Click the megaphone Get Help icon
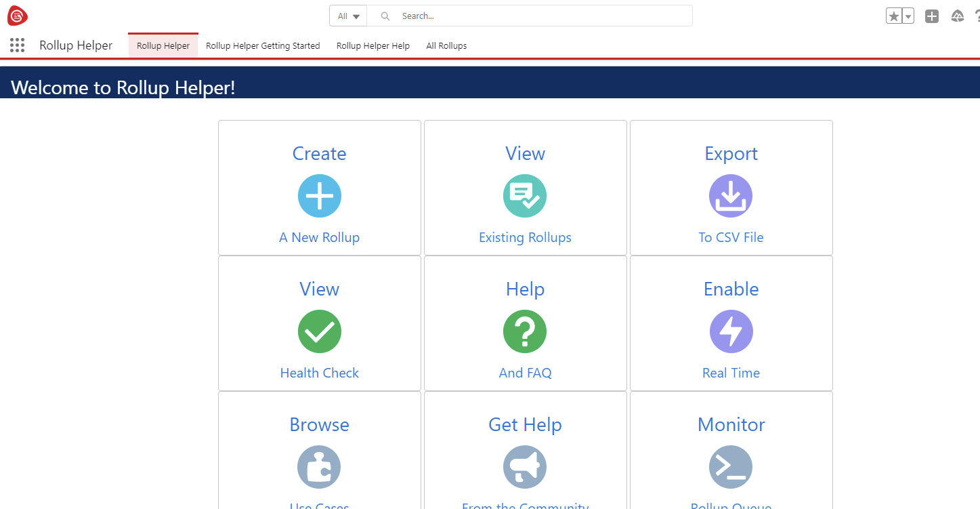This screenshot has height=509, width=980. click(x=525, y=467)
